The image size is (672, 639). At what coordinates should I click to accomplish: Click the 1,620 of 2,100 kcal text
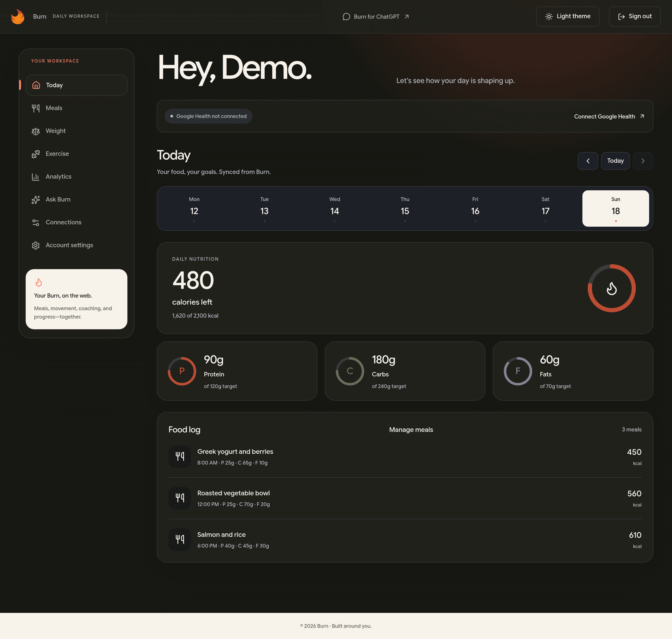(x=195, y=316)
